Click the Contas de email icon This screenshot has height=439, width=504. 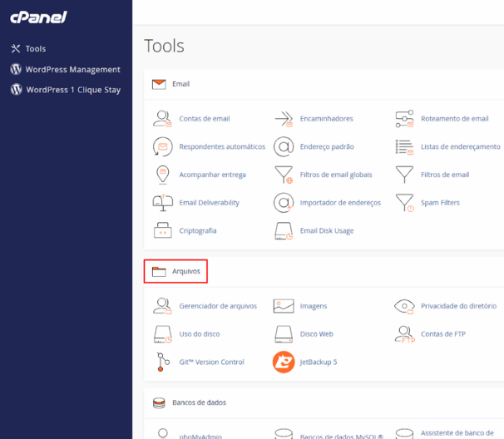tap(162, 119)
